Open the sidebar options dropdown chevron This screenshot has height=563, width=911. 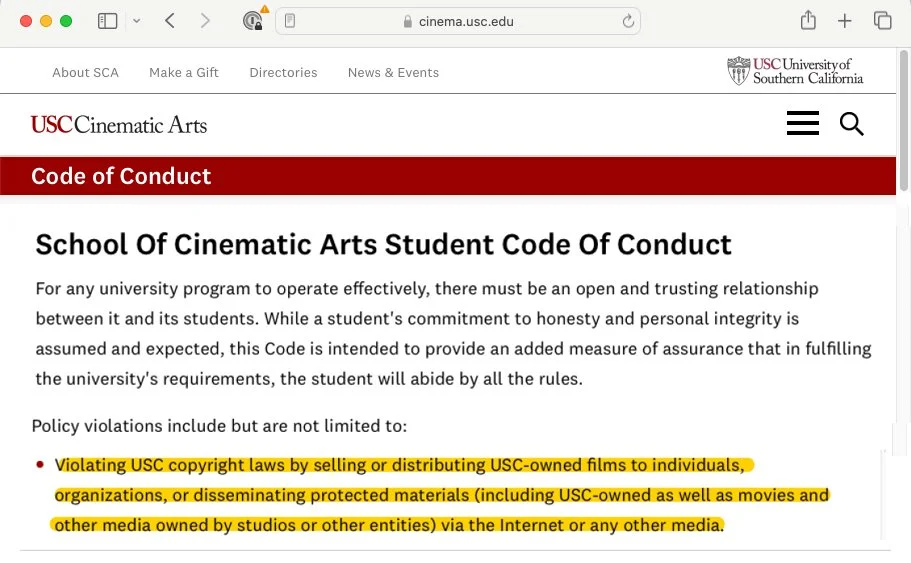[x=137, y=21]
